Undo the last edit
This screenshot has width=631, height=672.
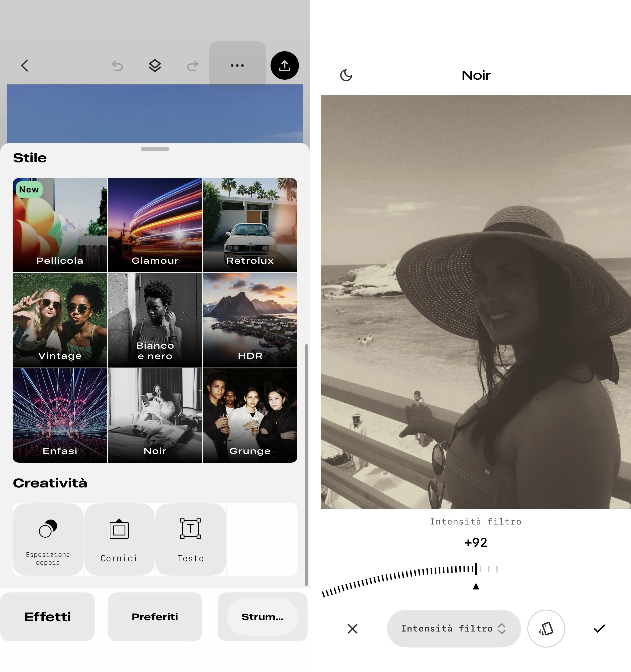pyautogui.click(x=117, y=65)
